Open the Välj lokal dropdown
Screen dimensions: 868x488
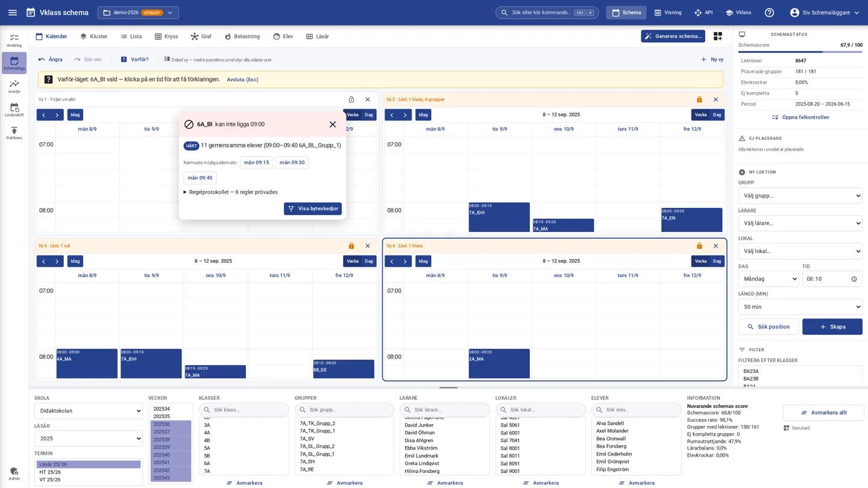[x=800, y=251]
